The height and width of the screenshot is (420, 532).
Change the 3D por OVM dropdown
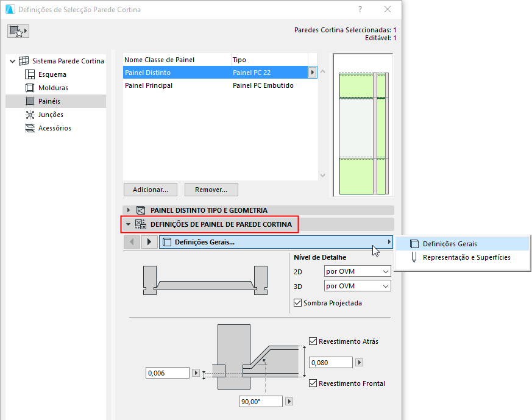[357, 285]
